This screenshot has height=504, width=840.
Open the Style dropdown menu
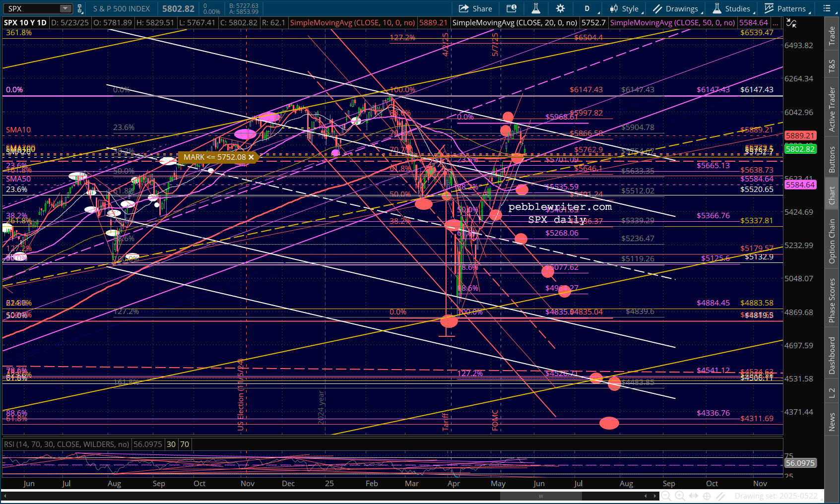tap(627, 8)
